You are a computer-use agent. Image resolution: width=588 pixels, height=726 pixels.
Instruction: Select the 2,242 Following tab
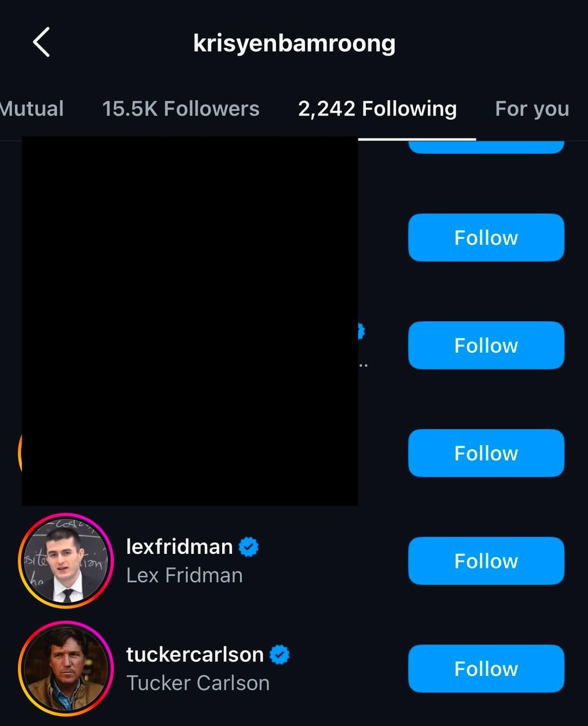[x=377, y=108]
